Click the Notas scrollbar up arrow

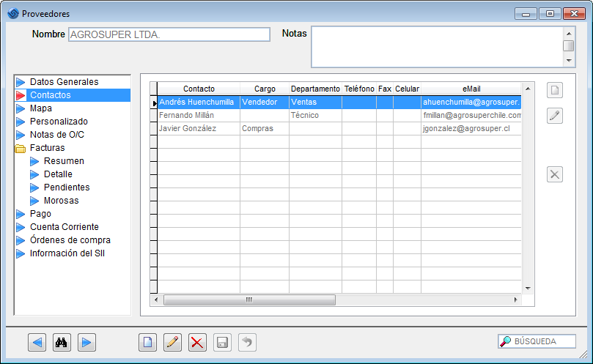click(x=569, y=34)
